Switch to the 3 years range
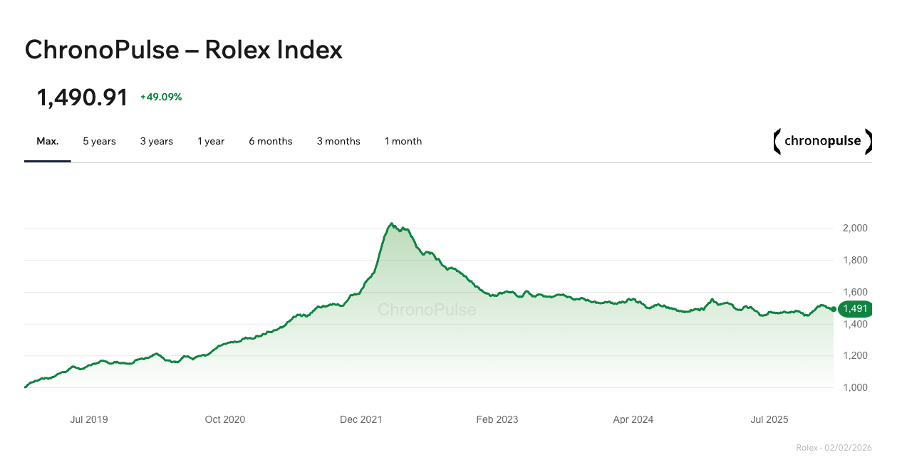Screen dimensions: 902x472 point(156,141)
